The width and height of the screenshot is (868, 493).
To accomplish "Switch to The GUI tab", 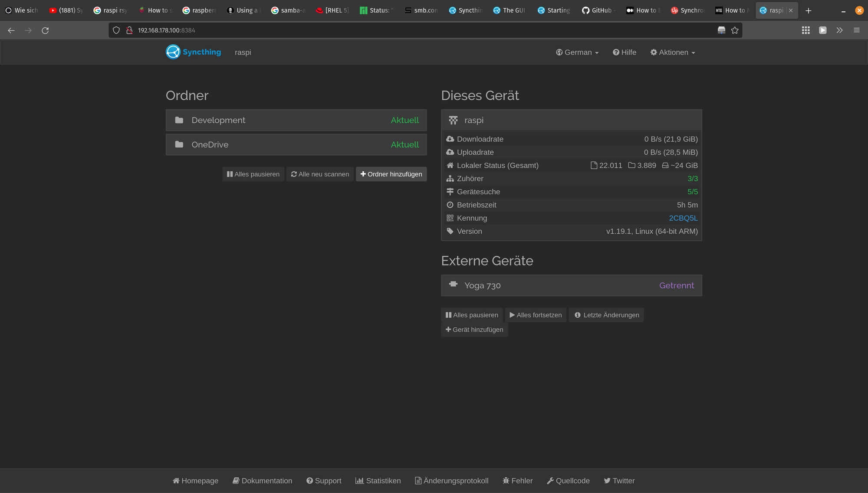I will (510, 10).
